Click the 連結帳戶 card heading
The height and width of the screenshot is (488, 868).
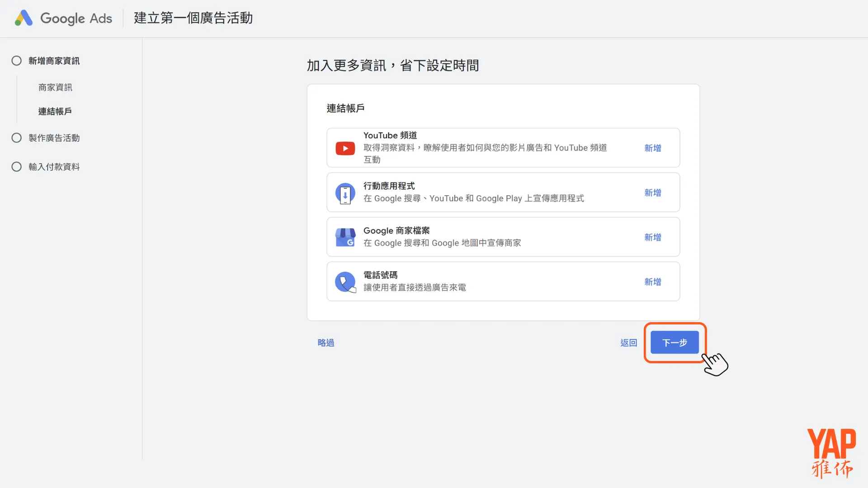pos(345,108)
